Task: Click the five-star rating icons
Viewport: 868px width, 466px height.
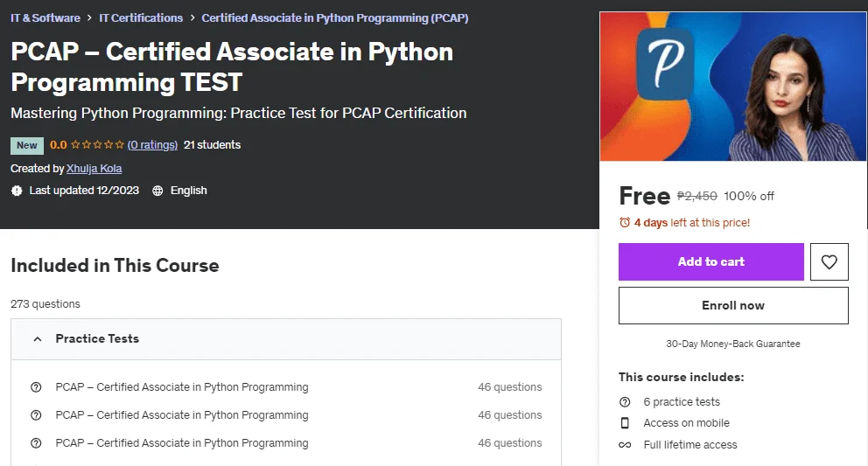Action: (97, 145)
